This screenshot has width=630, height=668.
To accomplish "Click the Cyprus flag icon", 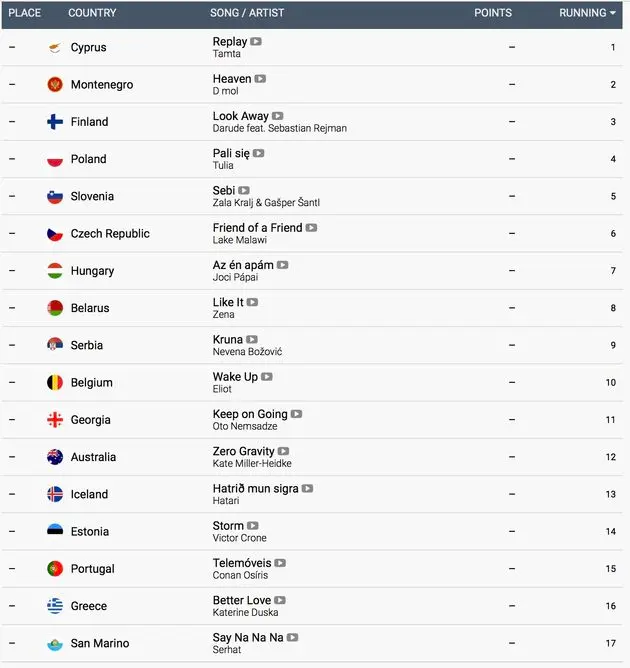I will click(55, 47).
